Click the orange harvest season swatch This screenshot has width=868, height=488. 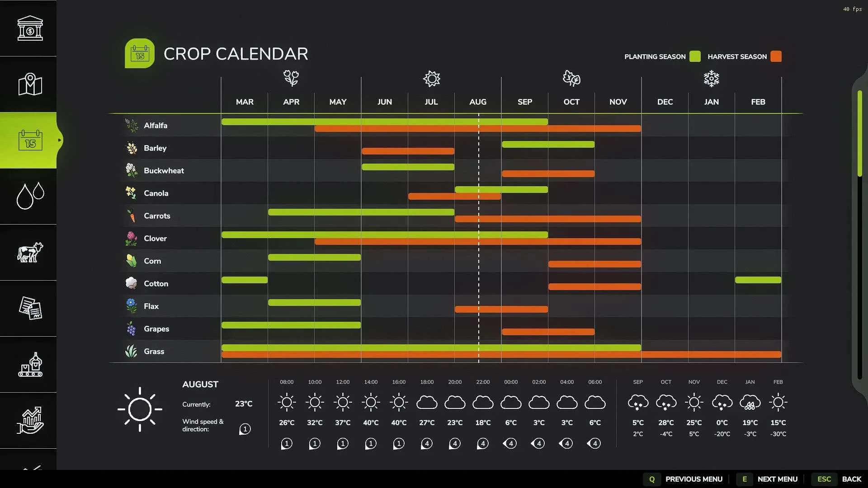click(776, 56)
